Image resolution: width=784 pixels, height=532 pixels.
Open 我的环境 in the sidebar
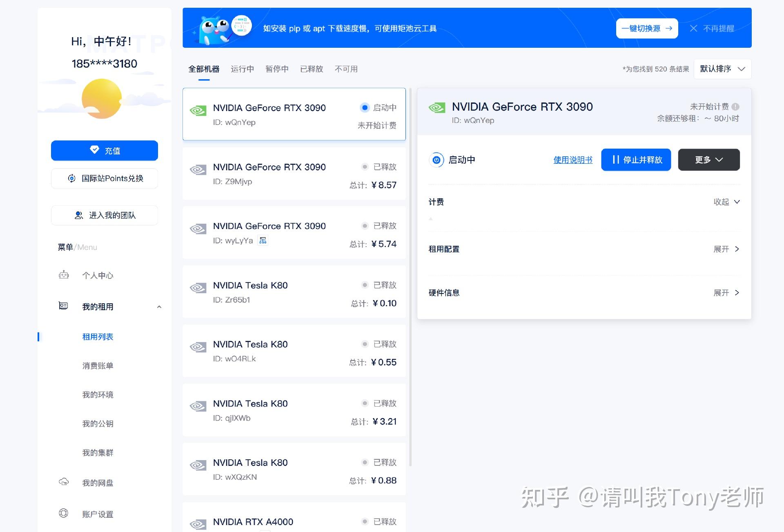[98, 395]
